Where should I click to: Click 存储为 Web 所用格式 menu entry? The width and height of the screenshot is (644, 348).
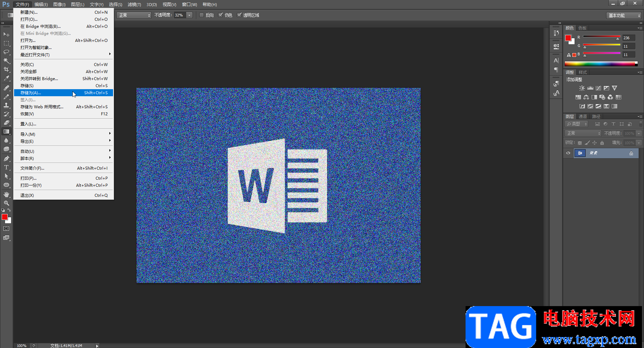tap(42, 107)
